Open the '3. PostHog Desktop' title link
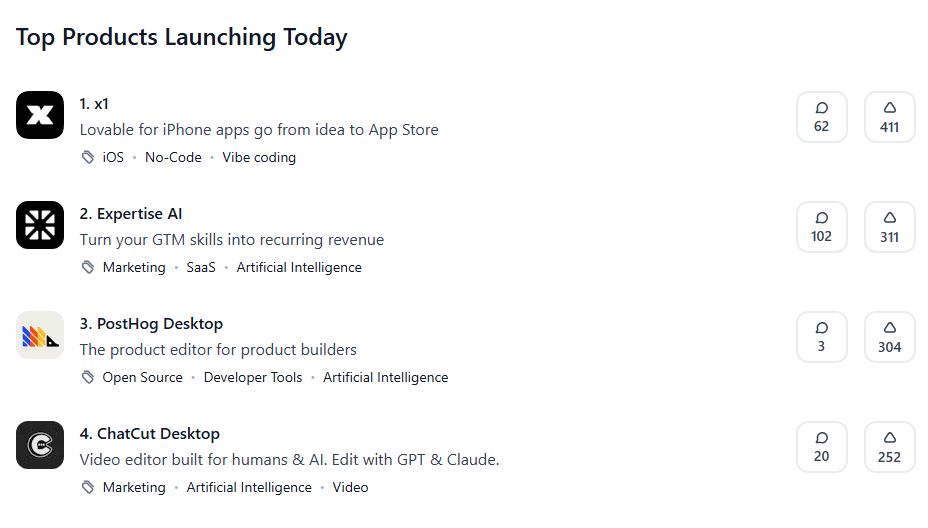 tap(152, 324)
